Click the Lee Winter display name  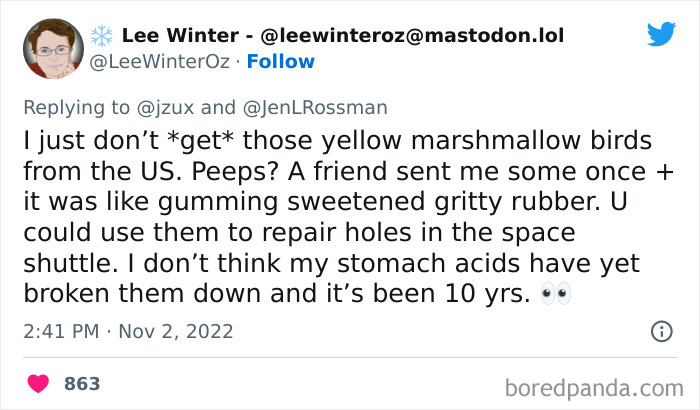tap(180, 36)
